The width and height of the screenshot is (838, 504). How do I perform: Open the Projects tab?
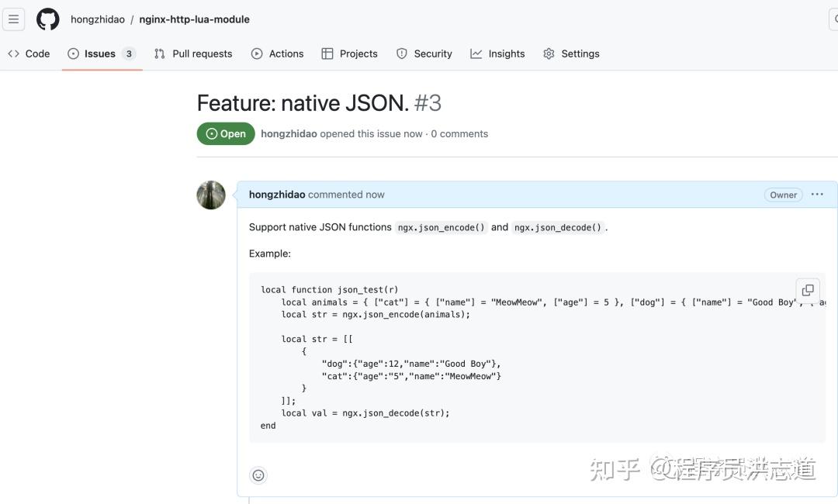pyautogui.click(x=349, y=54)
